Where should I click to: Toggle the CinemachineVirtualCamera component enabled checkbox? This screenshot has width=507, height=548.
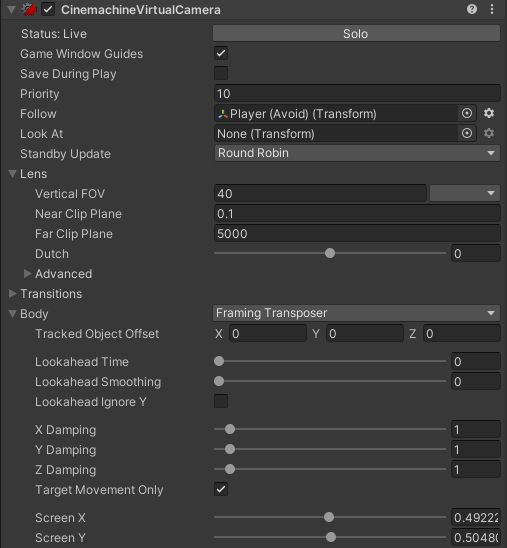point(48,9)
